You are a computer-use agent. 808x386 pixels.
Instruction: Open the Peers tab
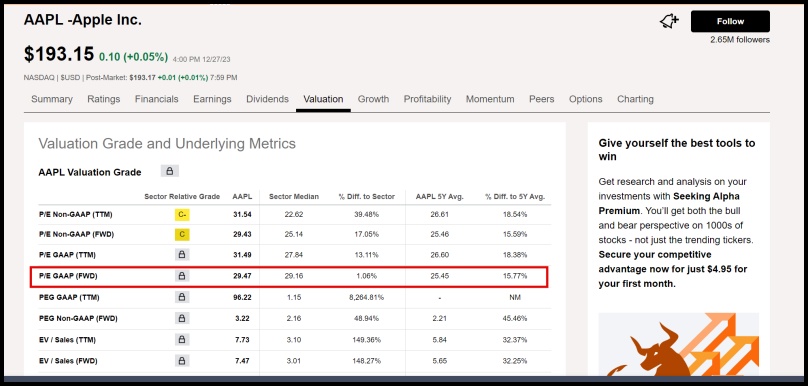click(x=542, y=99)
